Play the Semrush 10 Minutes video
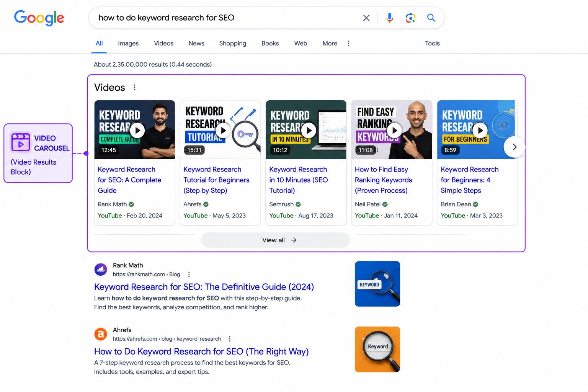Image resolution: width=588 pixels, height=392 pixels. pos(309,131)
